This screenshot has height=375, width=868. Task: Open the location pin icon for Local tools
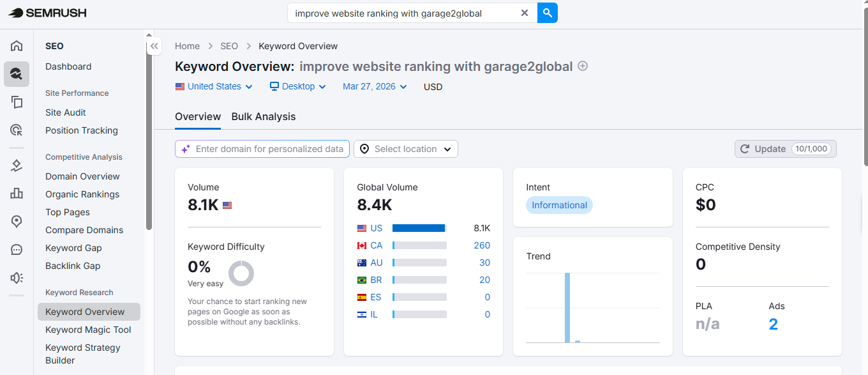pyautogui.click(x=17, y=221)
